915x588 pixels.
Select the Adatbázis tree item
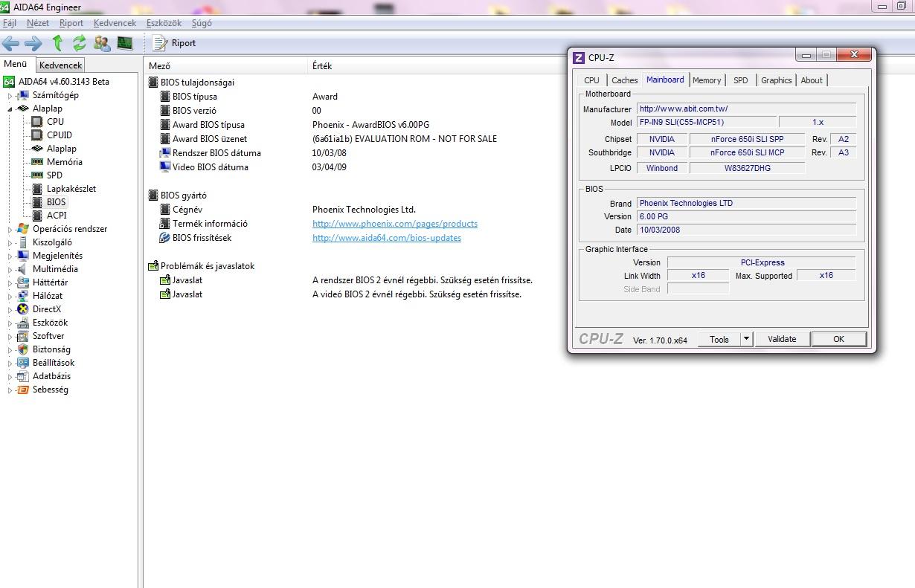click(51, 376)
